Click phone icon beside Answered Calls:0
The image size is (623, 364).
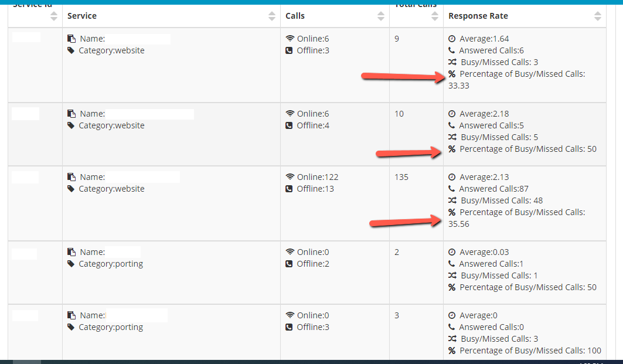[451, 327]
